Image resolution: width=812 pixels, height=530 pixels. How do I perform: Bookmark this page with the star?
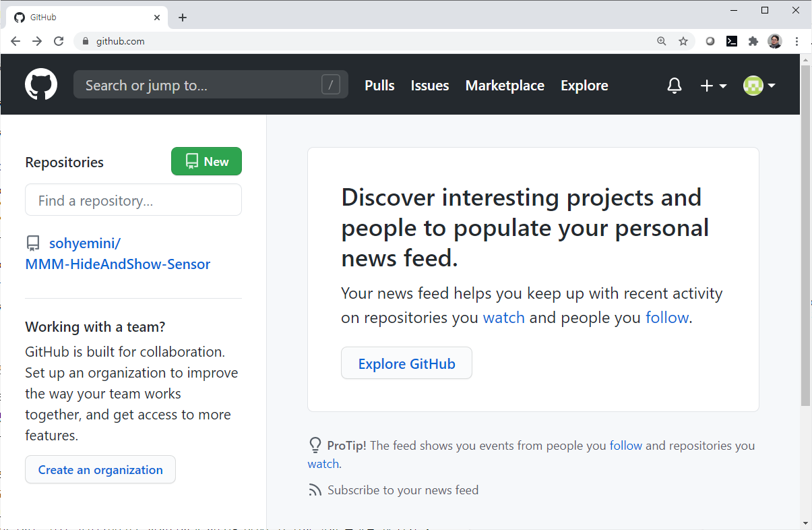(683, 41)
